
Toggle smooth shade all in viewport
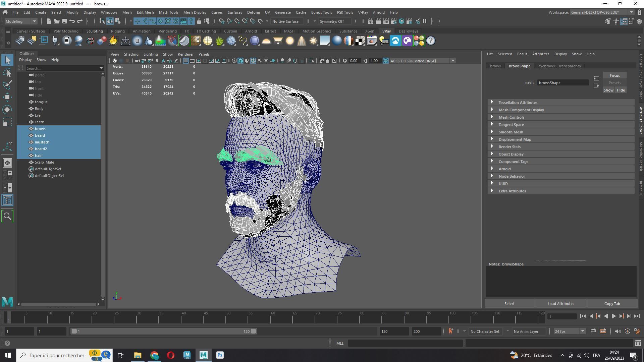coord(240,61)
